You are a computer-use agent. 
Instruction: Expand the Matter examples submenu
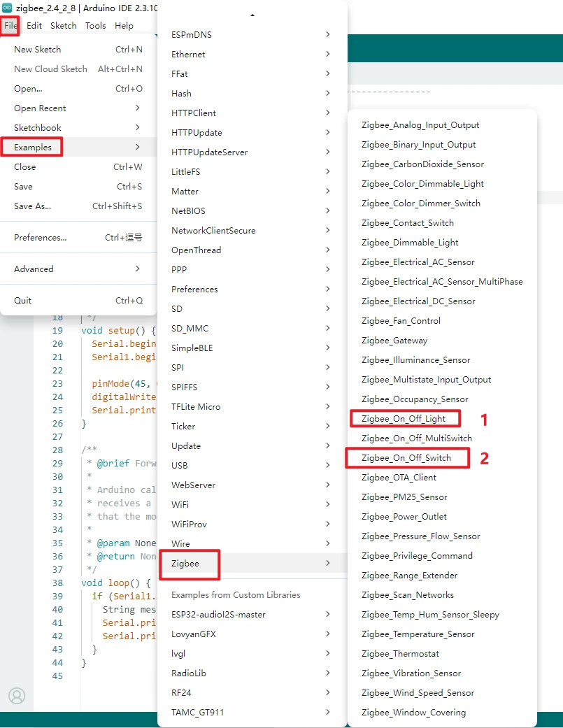(x=252, y=191)
